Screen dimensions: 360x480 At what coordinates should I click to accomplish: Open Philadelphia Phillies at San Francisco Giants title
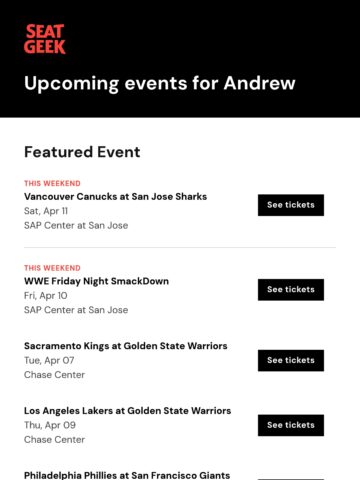[127, 475]
